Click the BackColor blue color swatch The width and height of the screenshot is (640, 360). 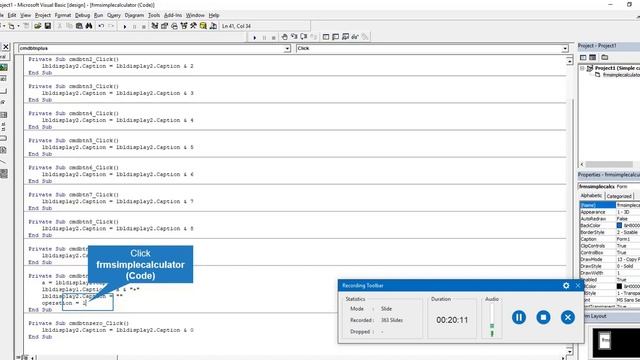[x=619, y=225]
